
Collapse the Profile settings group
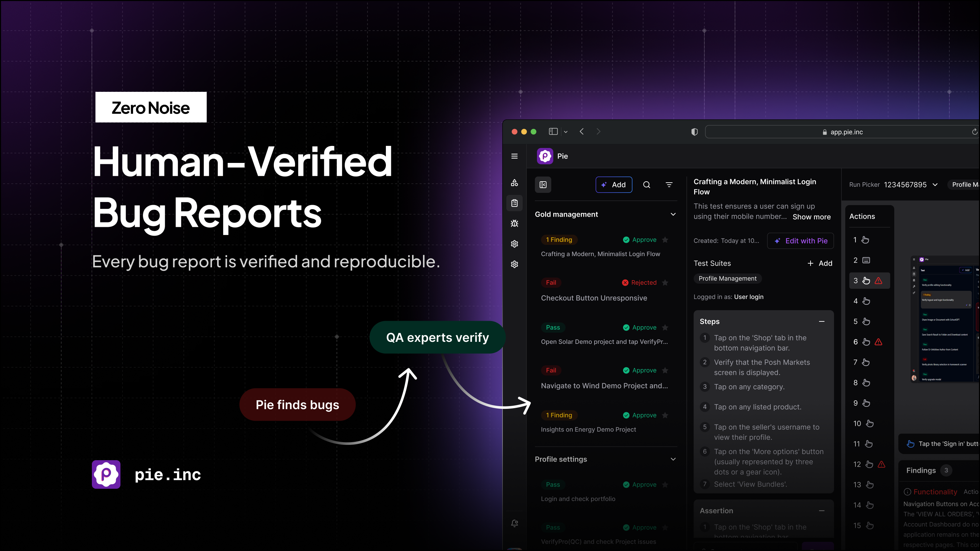673,460
